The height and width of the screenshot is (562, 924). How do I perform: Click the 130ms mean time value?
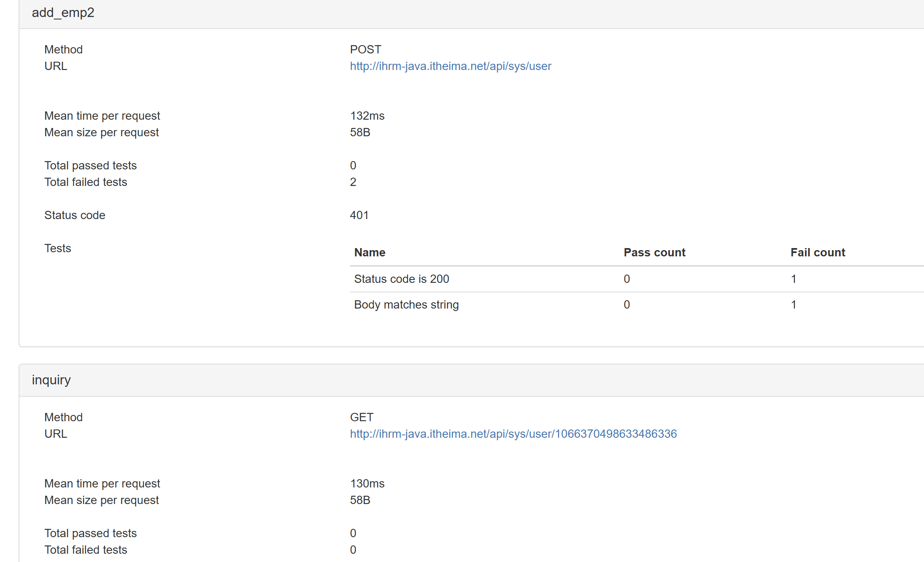pyautogui.click(x=367, y=483)
